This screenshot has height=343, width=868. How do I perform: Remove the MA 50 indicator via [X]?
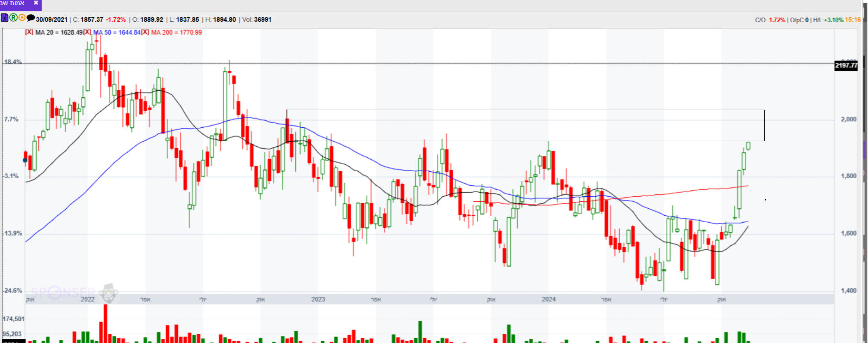87,32
